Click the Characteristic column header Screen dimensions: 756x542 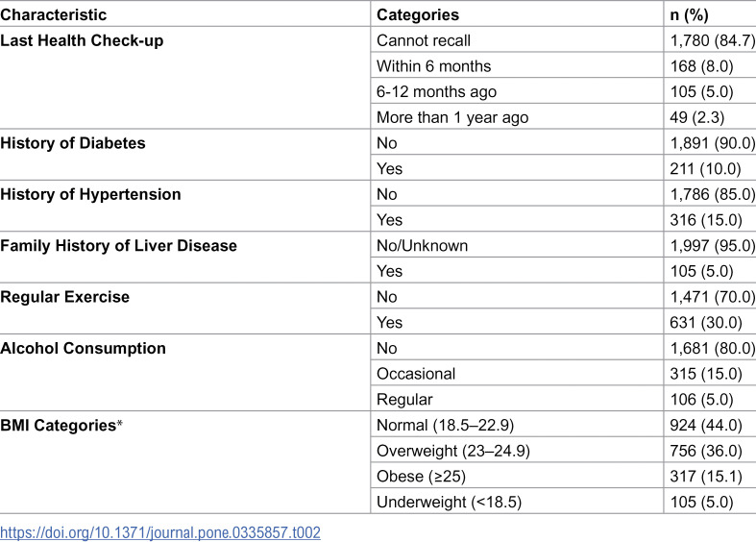(53, 15)
